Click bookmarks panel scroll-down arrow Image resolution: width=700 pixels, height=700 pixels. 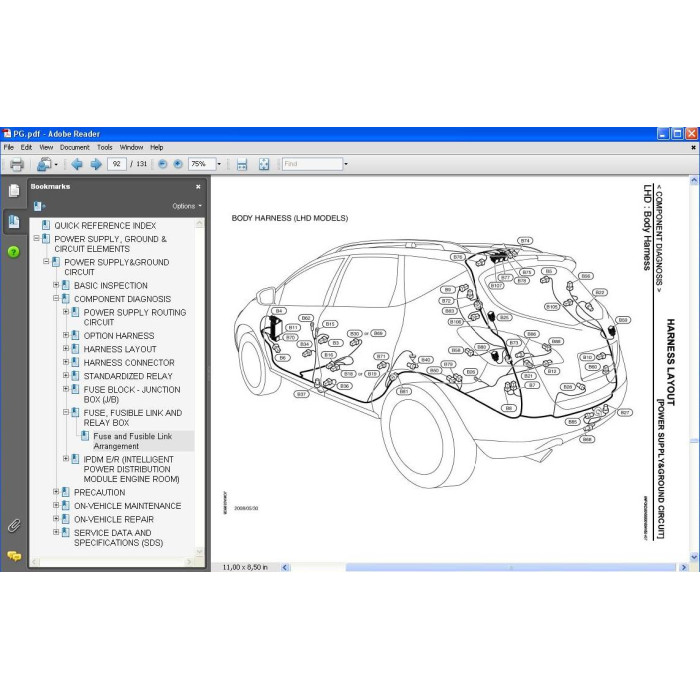click(x=200, y=552)
